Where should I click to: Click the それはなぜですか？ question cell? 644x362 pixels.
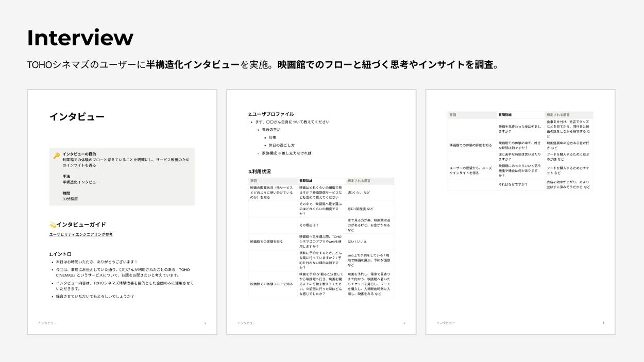(513, 184)
